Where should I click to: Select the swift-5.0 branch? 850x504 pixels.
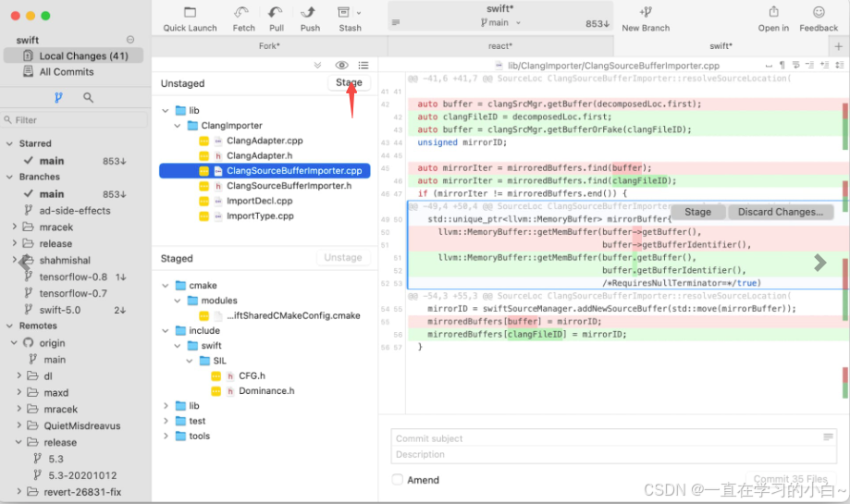60,310
